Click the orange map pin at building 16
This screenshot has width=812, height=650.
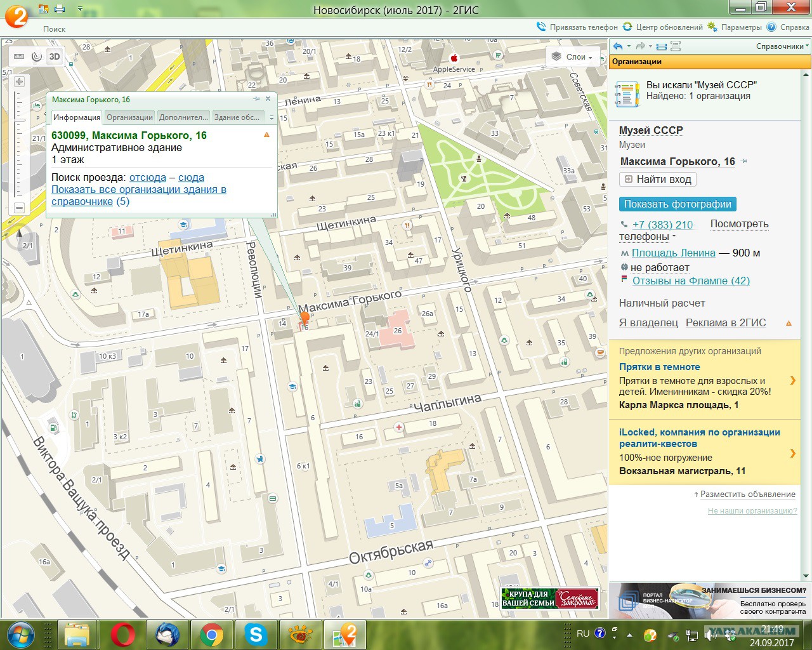pyautogui.click(x=304, y=317)
